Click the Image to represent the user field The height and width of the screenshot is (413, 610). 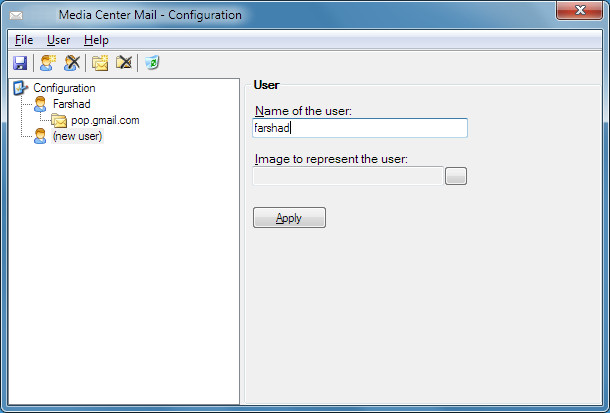(348, 176)
